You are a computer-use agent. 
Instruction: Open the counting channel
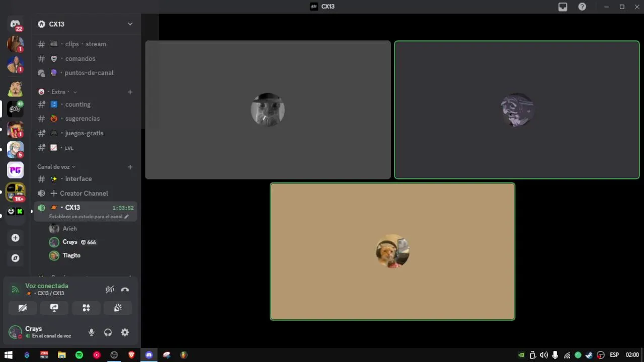click(x=86, y=105)
